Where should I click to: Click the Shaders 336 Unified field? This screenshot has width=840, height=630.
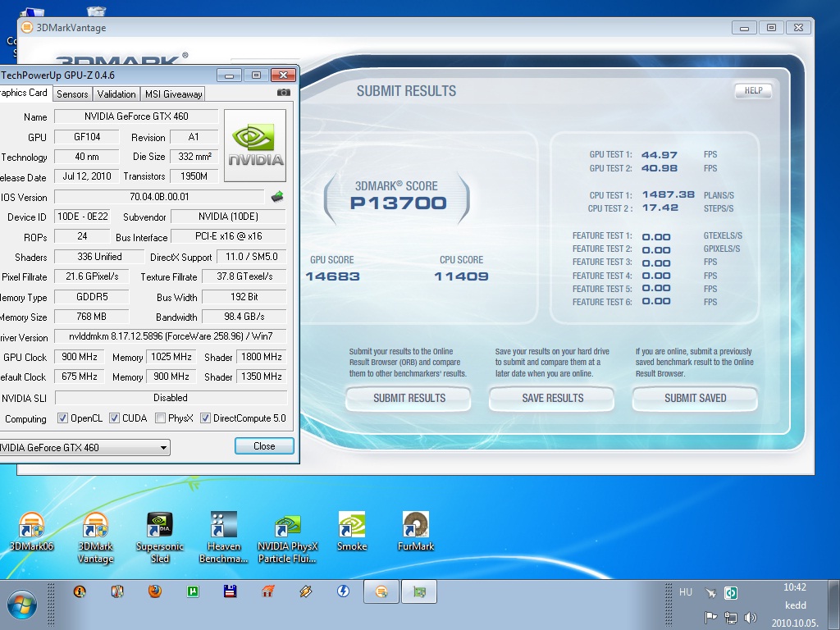(99, 257)
